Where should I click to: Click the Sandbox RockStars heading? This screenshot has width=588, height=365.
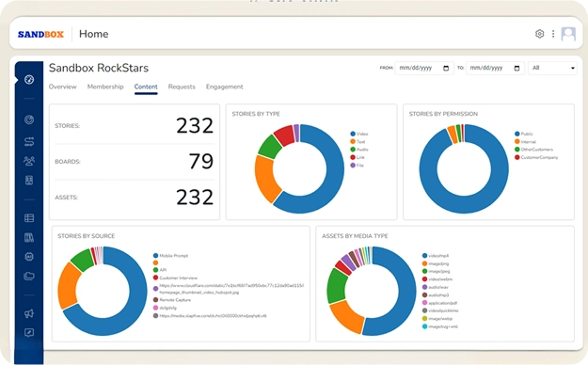[x=99, y=68]
